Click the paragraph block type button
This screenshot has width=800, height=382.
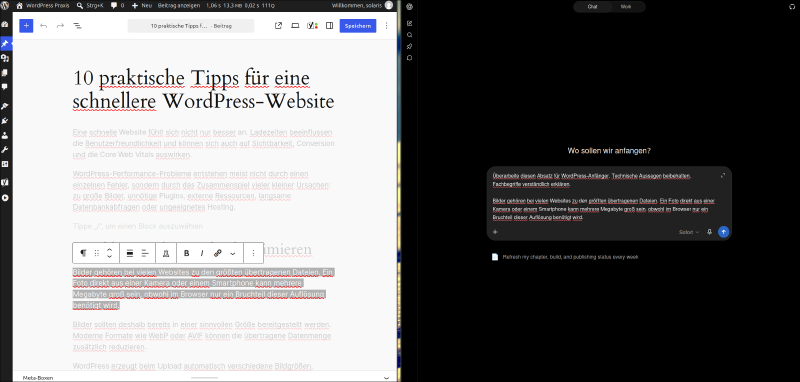click(83, 253)
